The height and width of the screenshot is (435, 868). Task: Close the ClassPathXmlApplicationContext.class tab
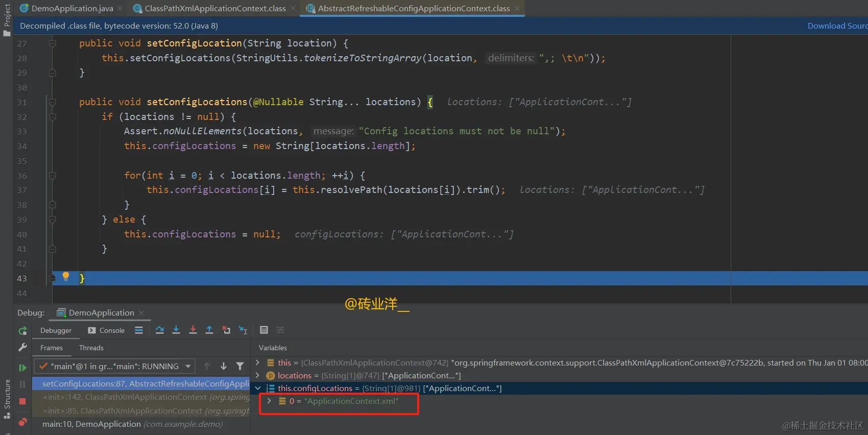(293, 8)
